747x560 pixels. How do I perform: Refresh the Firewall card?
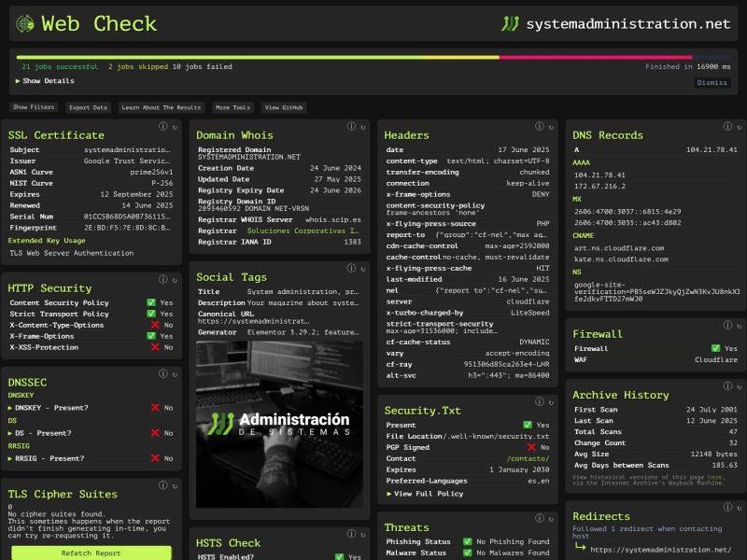point(740,326)
